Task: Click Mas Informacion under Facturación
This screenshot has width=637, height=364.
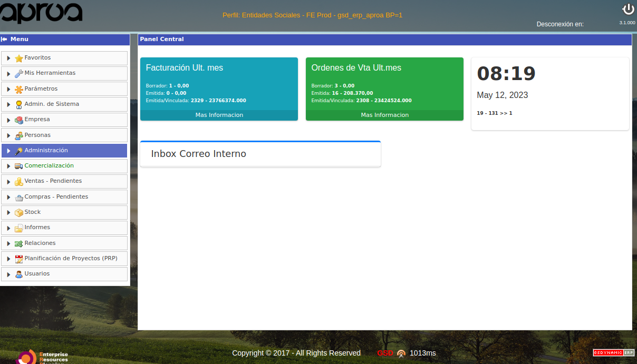Action: coord(219,115)
